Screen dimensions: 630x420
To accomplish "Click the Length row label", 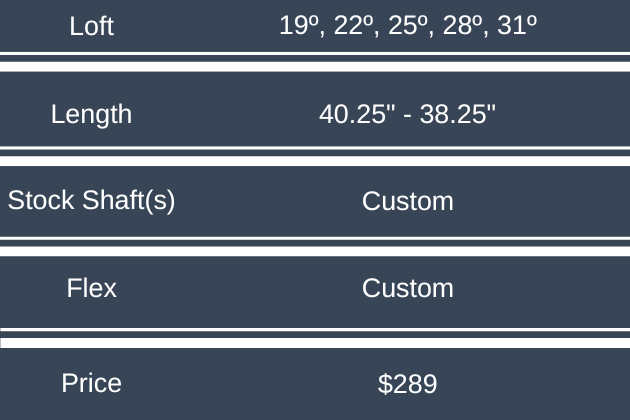I will 92,113.
